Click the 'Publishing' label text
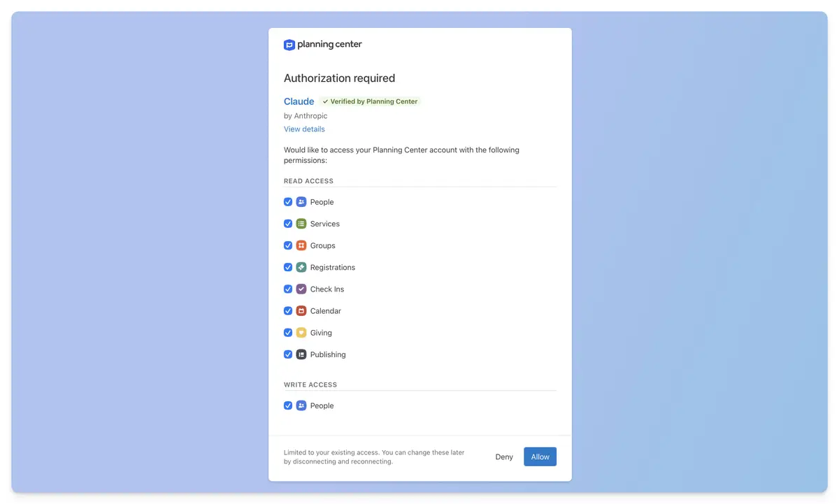 point(328,354)
